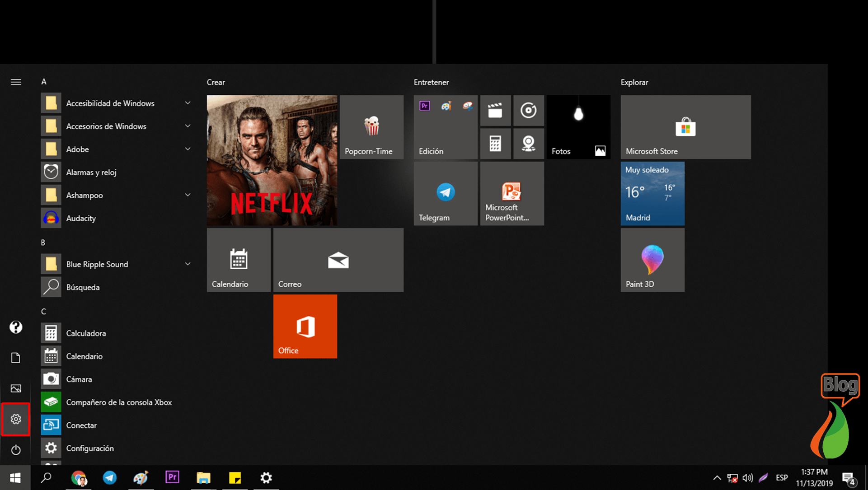Open the Correo mail tile
The width and height of the screenshot is (868, 490).
pos(338,260)
